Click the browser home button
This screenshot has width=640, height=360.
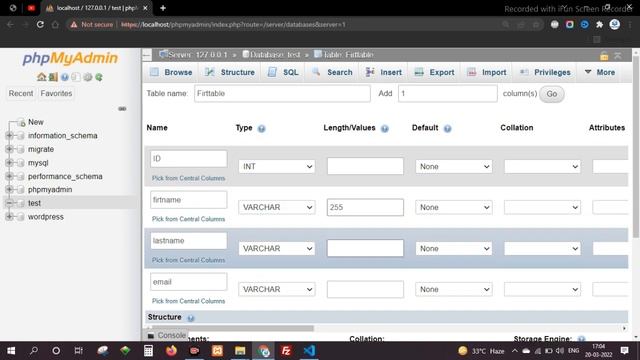pyautogui.click(x=55, y=24)
